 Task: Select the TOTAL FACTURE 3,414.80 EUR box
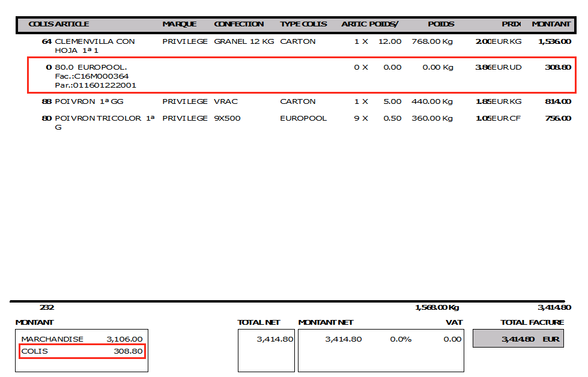point(518,339)
